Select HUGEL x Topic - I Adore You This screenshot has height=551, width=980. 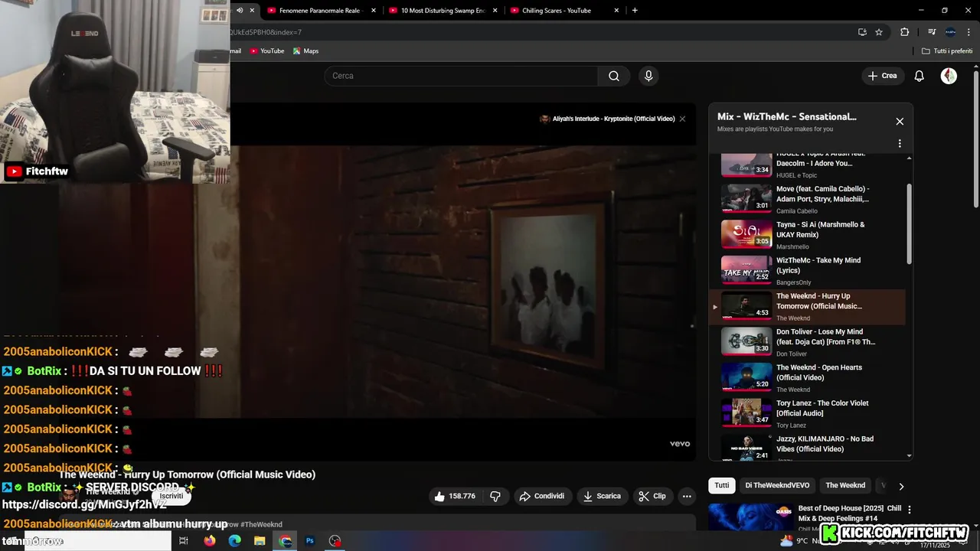pyautogui.click(x=808, y=165)
